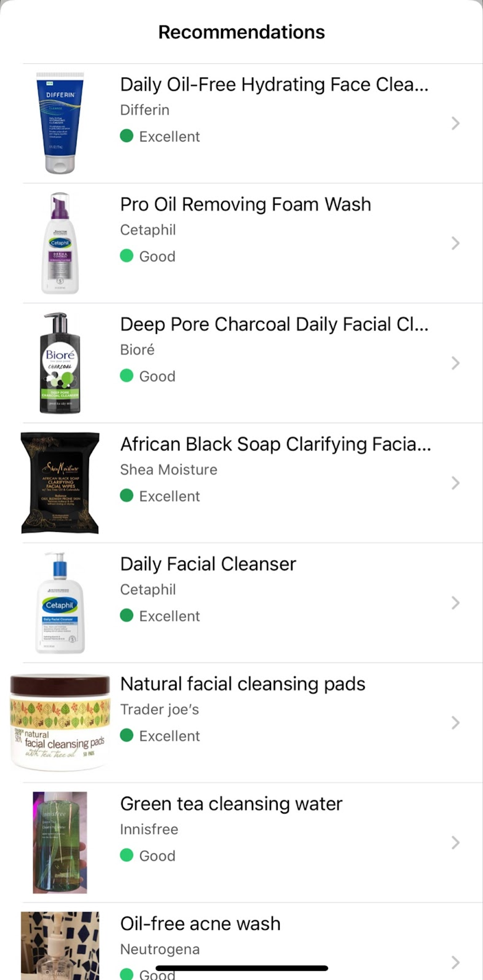Tap chevron beside African Black Soap wipes

pyautogui.click(x=455, y=483)
